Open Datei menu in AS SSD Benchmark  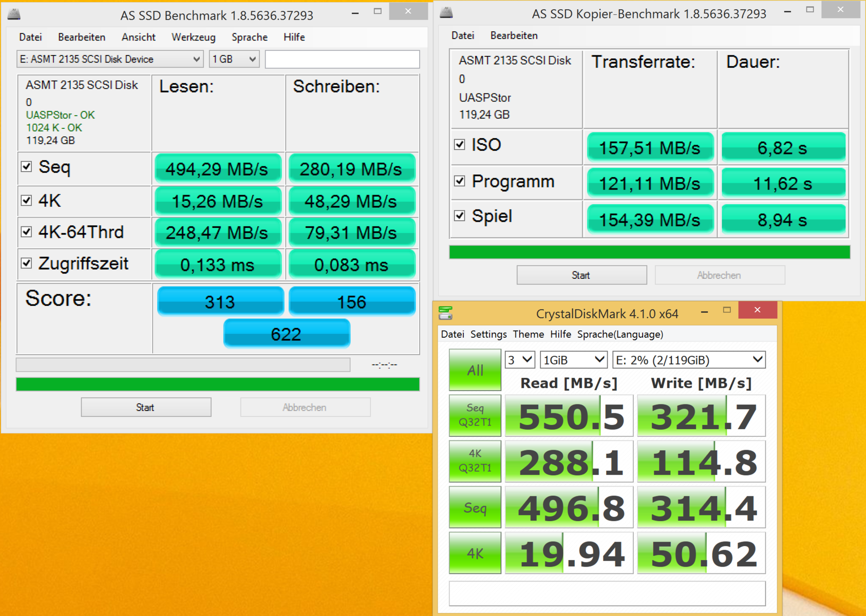click(30, 37)
